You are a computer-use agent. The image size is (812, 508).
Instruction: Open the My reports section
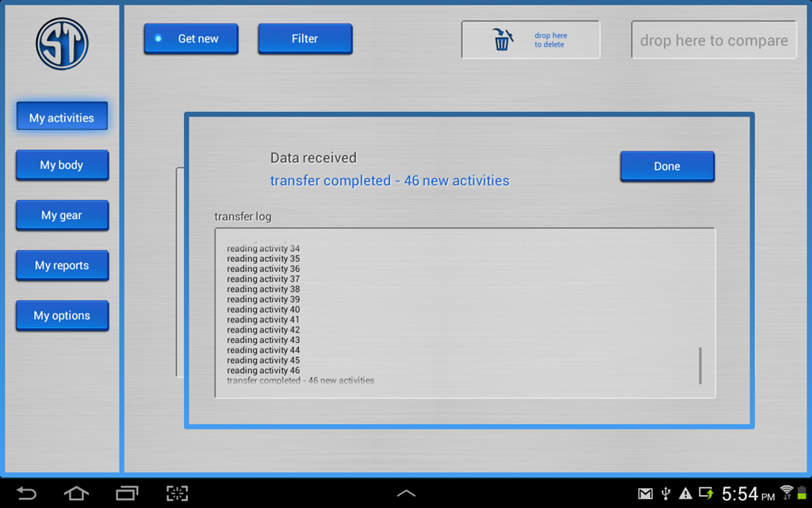coord(62,265)
